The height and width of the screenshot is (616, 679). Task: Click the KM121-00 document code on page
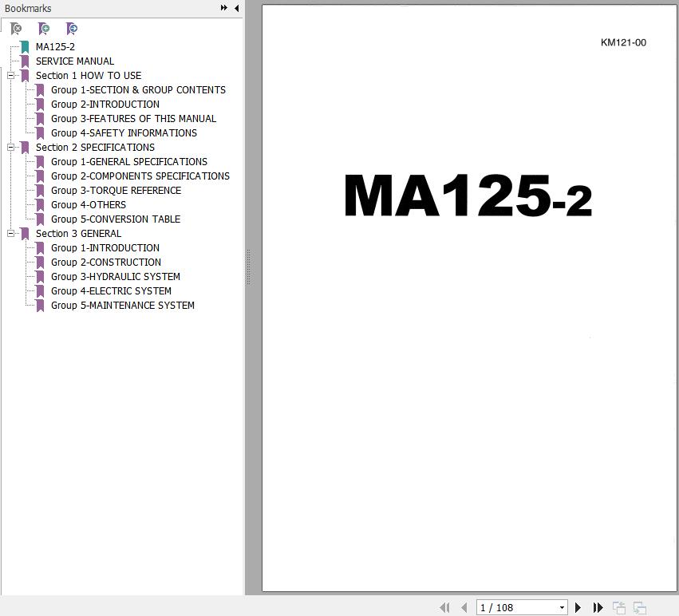623,42
